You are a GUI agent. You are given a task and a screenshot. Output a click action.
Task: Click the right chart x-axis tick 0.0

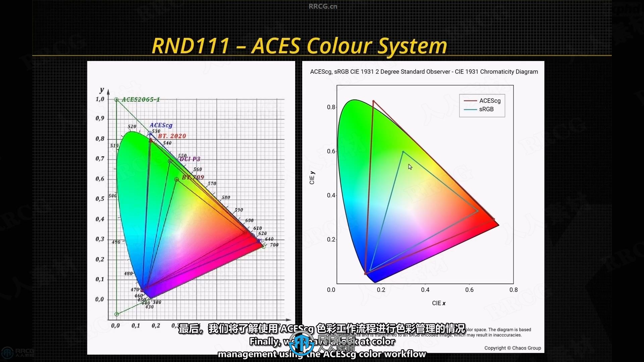(331, 290)
